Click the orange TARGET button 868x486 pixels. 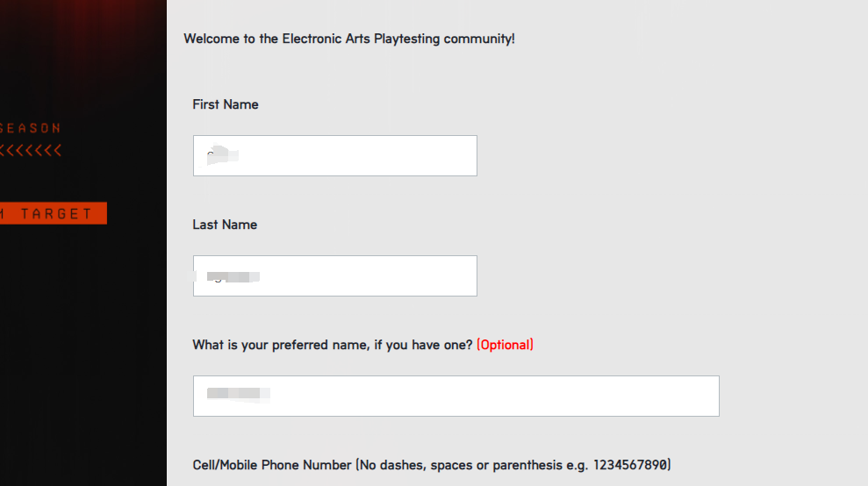(54, 213)
